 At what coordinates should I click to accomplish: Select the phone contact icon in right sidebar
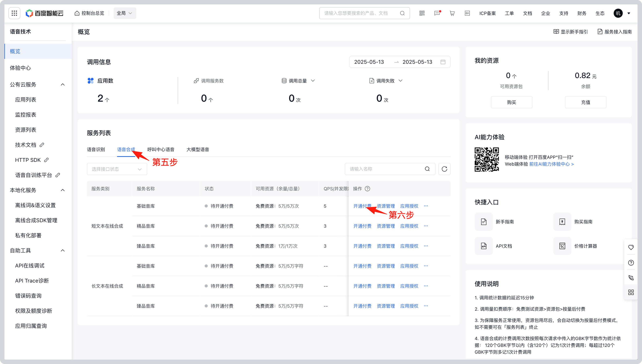pos(631,277)
